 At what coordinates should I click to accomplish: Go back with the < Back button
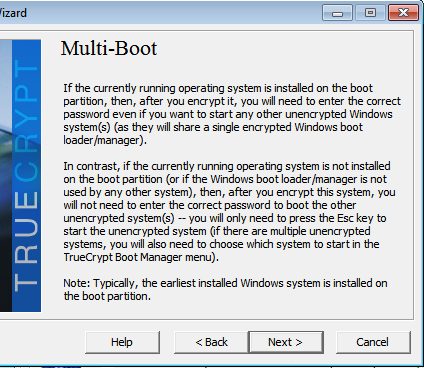(211, 342)
